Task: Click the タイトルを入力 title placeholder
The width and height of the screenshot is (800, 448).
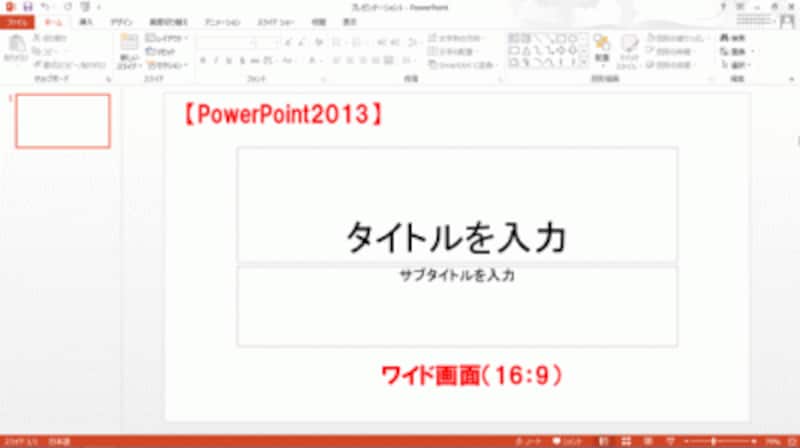Action: (x=457, y=204)
